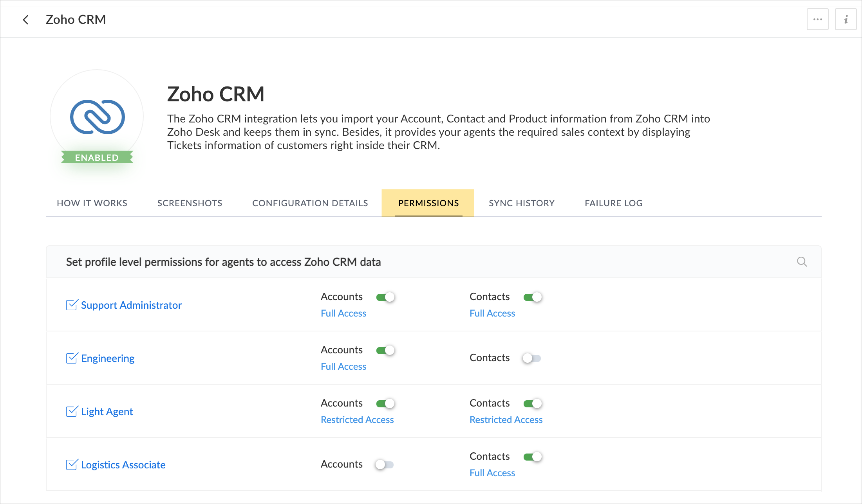Click the search magnifier in permissions header
Viewport: 862px width, 504px height.
[802, 262]
